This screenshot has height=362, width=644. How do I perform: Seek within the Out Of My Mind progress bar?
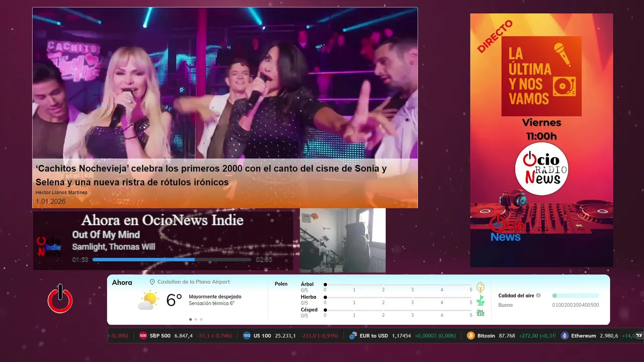point(172,259)
